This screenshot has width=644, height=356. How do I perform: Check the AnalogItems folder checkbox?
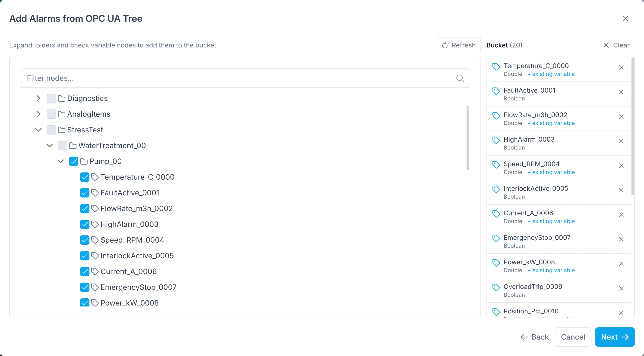tap(51, 114)
